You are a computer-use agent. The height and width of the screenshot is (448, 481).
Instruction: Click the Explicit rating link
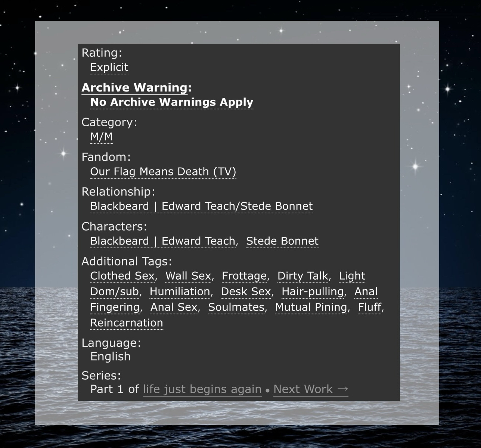click(x=109, y=68)
